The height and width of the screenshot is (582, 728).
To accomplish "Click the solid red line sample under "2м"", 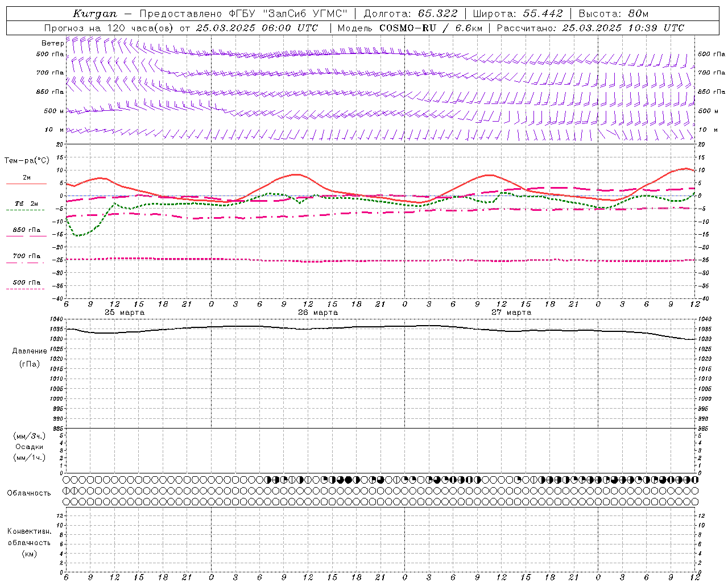I will pyautogui.click(x=26, y=184).
